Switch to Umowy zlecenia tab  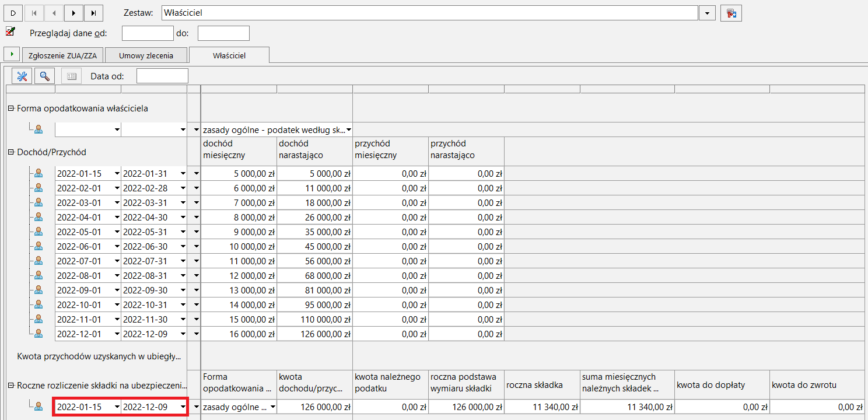(146, 56)
